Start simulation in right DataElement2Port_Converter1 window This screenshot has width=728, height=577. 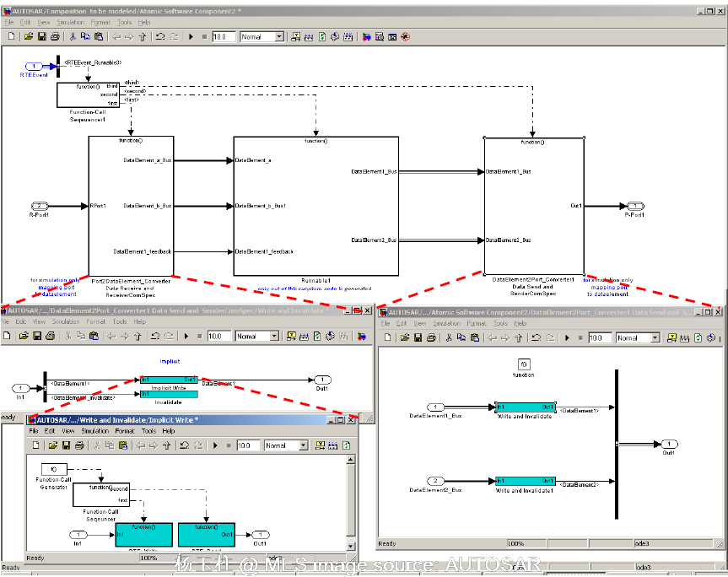click(x=567, y=338)
